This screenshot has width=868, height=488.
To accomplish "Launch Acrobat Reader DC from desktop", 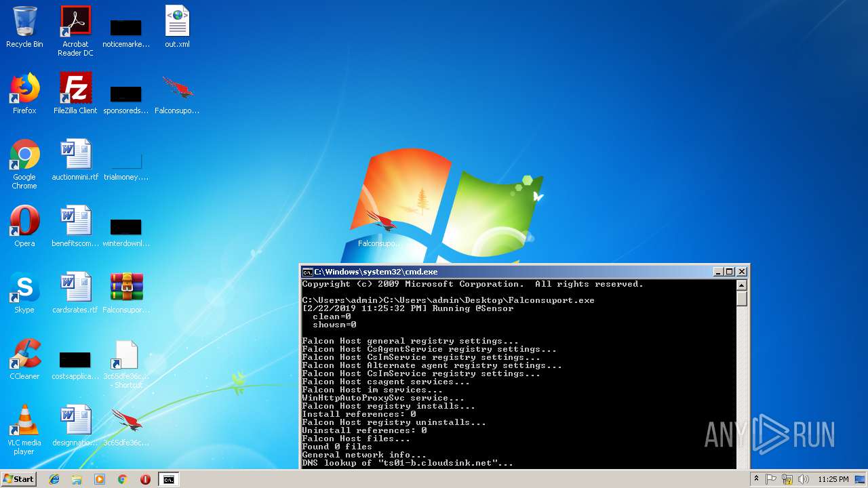I will [75, 31].
